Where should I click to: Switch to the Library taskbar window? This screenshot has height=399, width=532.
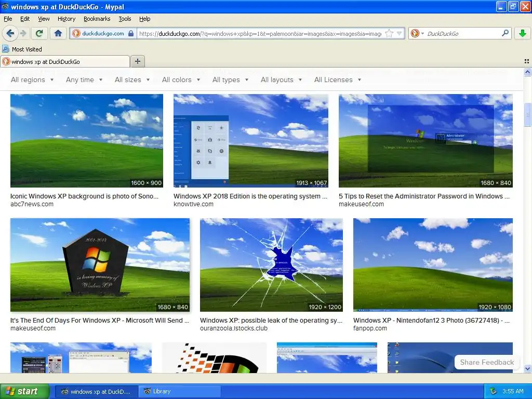pyautogui.click(x=179, y=391)
